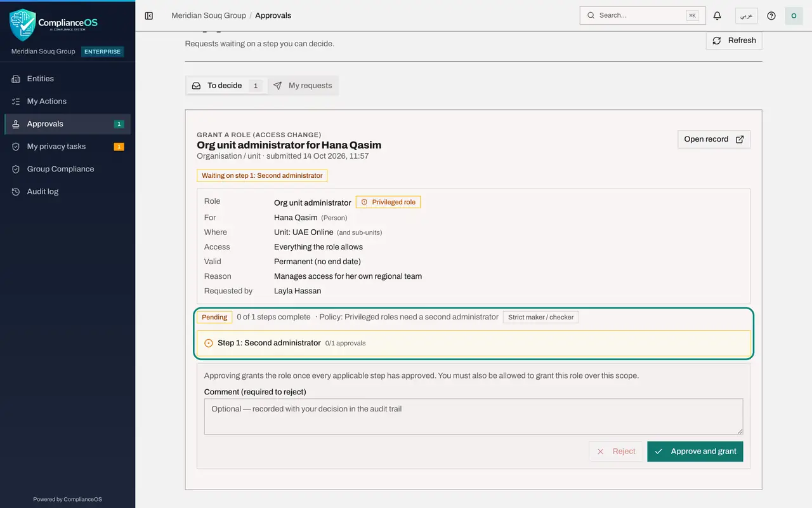Open Group Compliance page
The image size is (812, 508).
coord(67,169)
